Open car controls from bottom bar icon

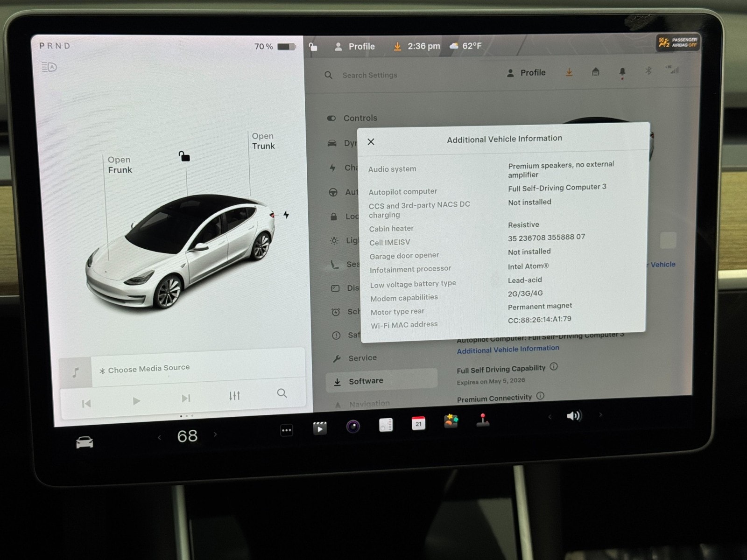point(85,442)
